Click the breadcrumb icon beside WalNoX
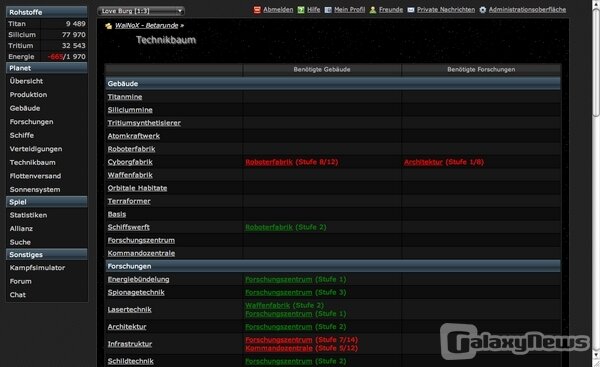 [109, 26]
